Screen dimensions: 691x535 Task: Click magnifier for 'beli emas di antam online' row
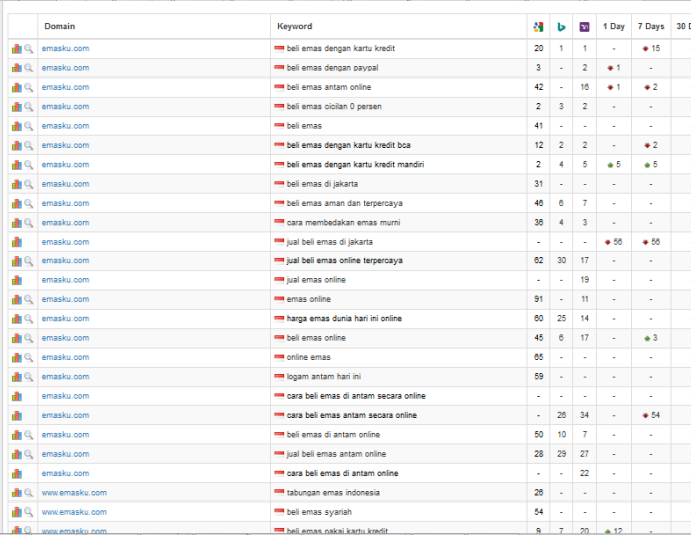[29, 435]
